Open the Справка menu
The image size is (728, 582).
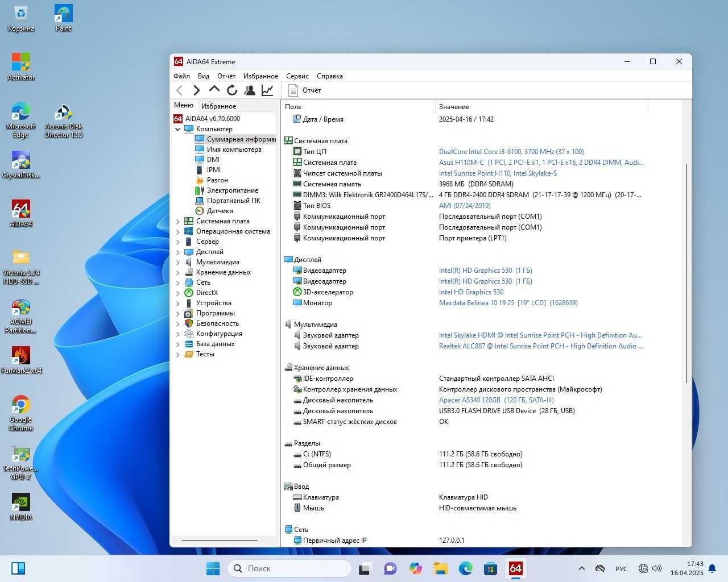click(330, 76)
